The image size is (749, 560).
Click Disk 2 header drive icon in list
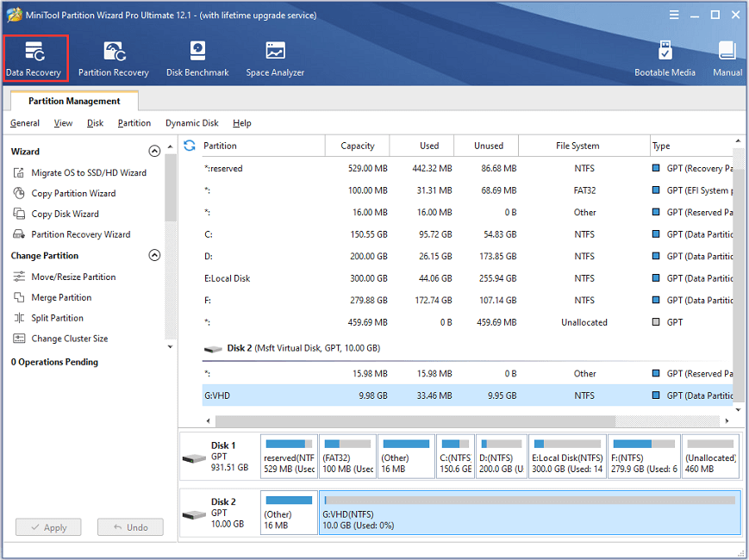pos(213,349)
